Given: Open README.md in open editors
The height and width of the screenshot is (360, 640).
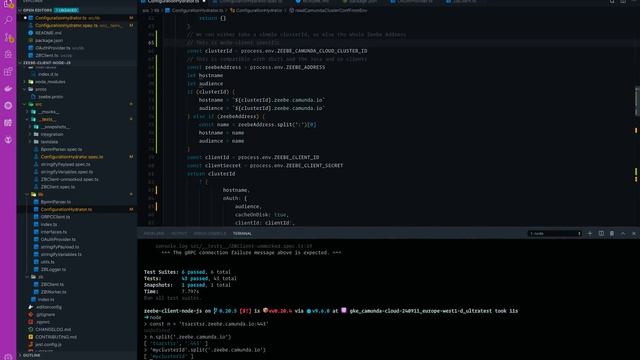Looking at the screenshot, I should pos(48,33).
